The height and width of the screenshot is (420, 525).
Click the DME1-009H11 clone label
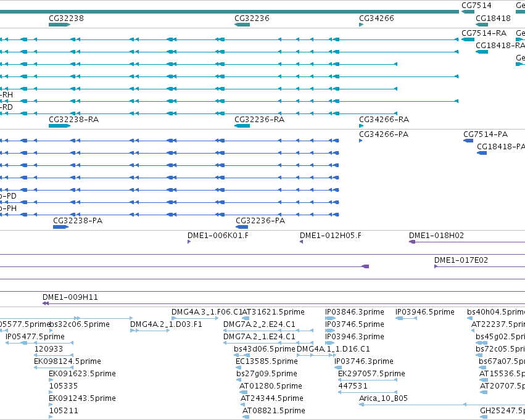tap(70, 297)
